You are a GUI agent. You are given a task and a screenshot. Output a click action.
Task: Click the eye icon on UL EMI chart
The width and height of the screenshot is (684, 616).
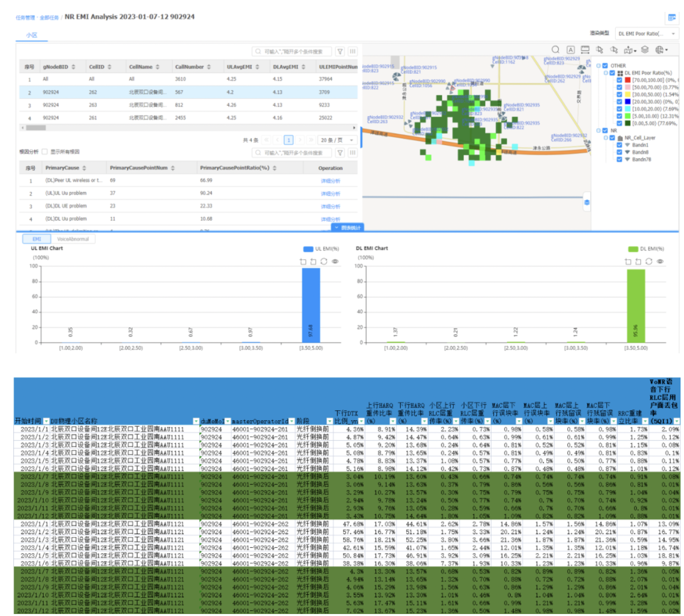pyautogui.click(x=335, y=261)
